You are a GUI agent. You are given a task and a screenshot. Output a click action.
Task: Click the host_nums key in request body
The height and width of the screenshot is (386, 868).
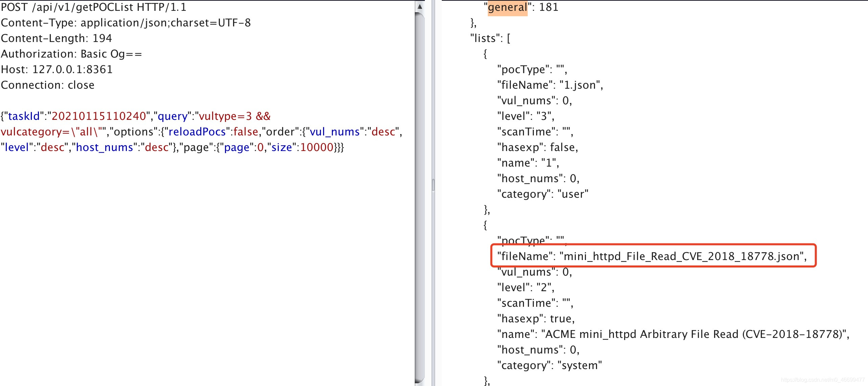click(105, 148)
